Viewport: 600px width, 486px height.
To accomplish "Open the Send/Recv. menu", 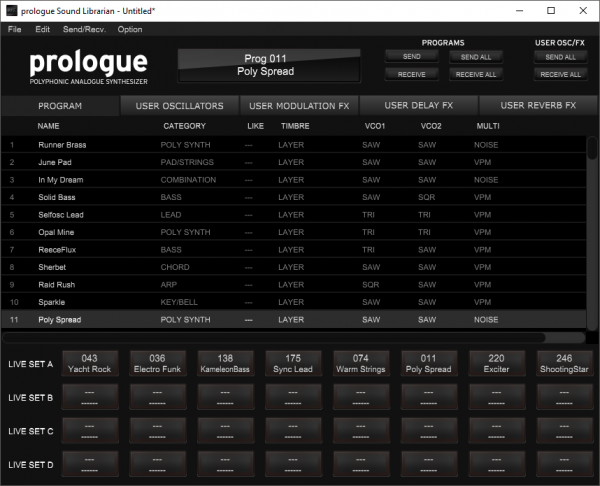I will [84, 29].
